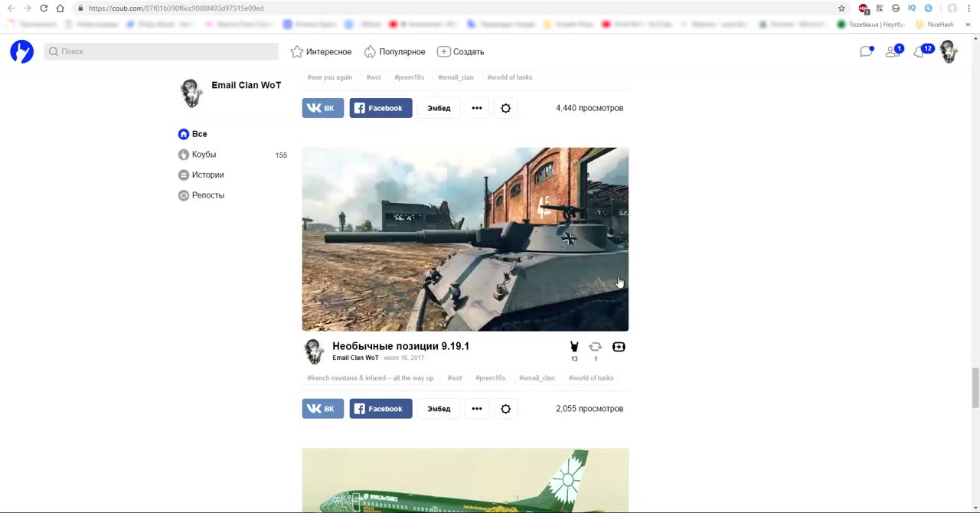Expand the three-dots menu of the top coub

click(x=476, y=108)
